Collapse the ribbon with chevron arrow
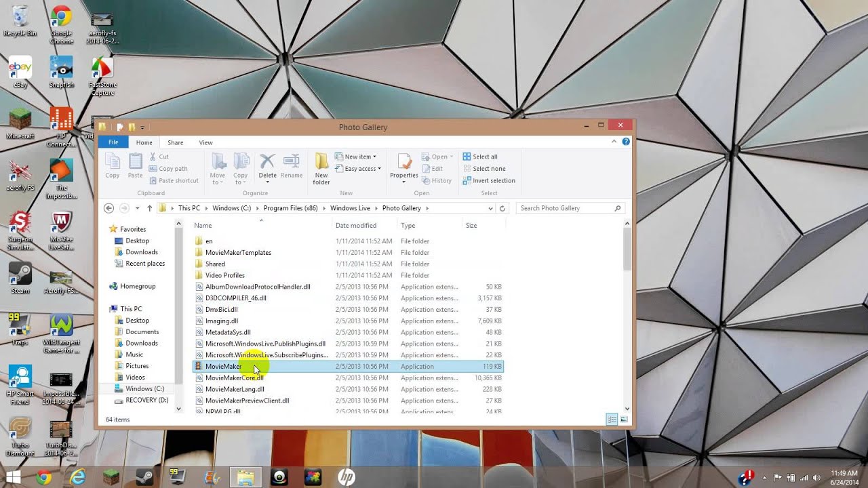Image resolution: width=868 pixels, height=488 pixels. click(614, 142)
